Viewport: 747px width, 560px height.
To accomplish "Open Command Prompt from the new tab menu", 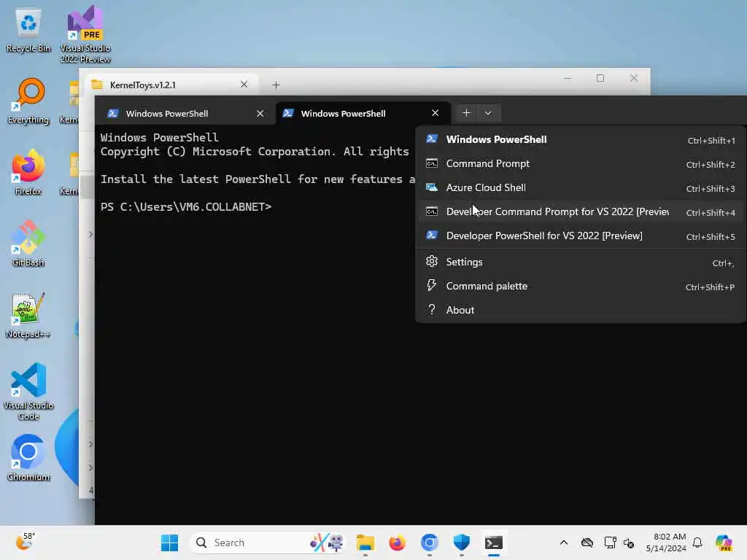I will (x=580, y=164).
